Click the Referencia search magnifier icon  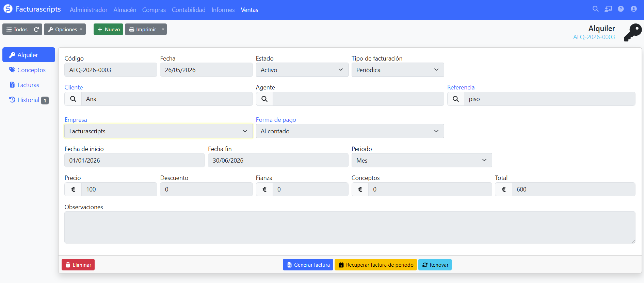click(x=456, y=99)
